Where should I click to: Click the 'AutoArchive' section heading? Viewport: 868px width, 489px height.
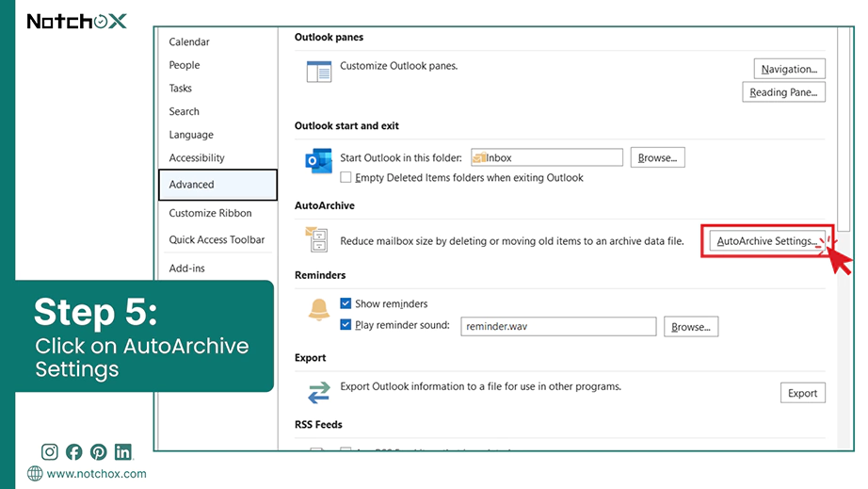[325, 205]
